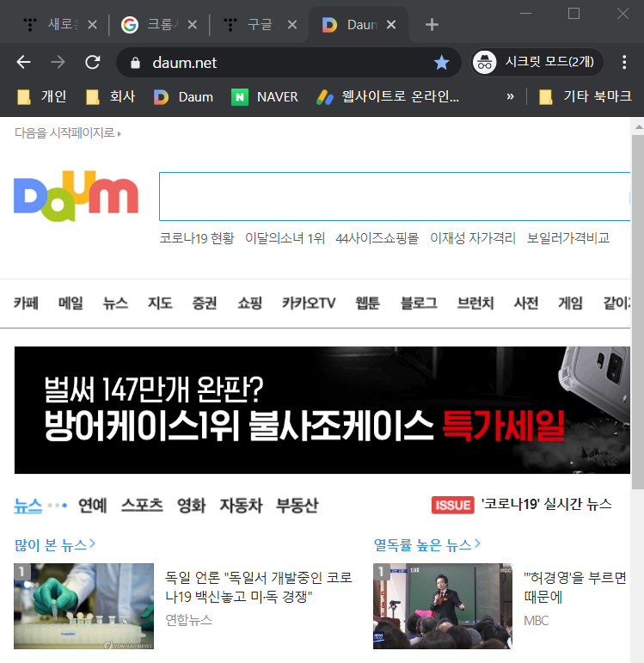Open 증권 service menu
The image size is (644, 663).
coord(205,303)
